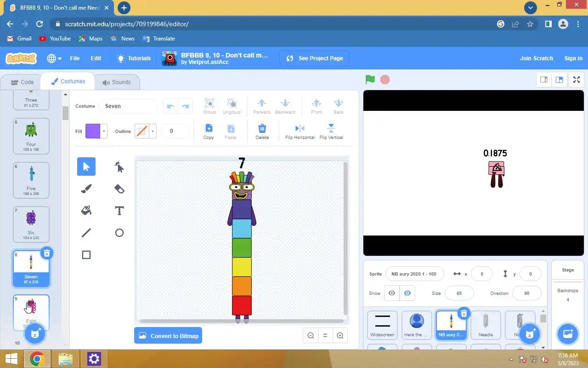Click the Group icon
The height and width of the screenshot is (368, 588).
pyautogui.click(x=209, y=106)
